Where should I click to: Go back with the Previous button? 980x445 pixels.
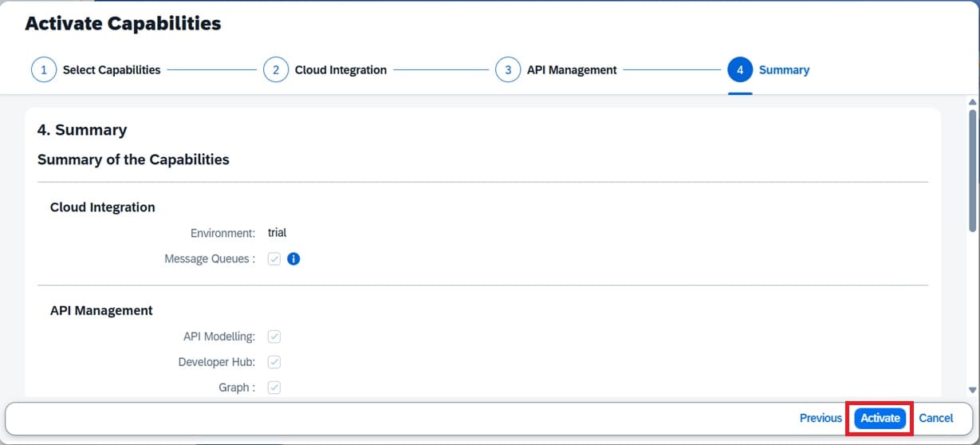pos(821,418)
